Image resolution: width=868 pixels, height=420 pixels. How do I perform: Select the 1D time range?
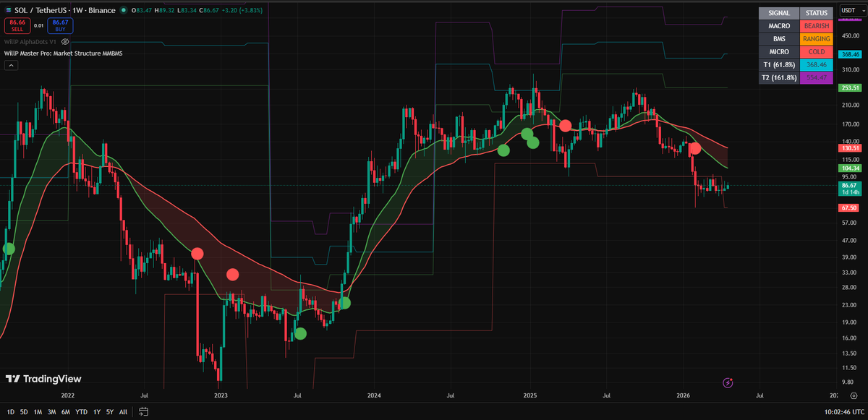coord(10,412)
